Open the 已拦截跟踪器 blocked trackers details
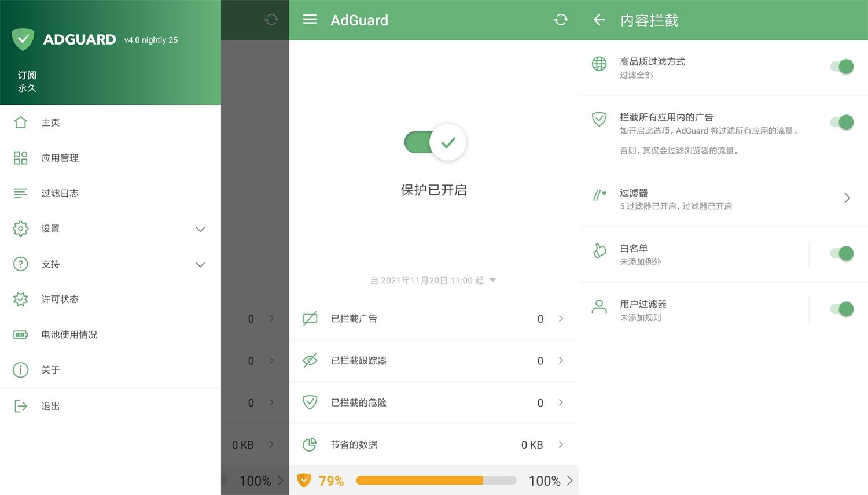868x495 pixels. [434, 360]
